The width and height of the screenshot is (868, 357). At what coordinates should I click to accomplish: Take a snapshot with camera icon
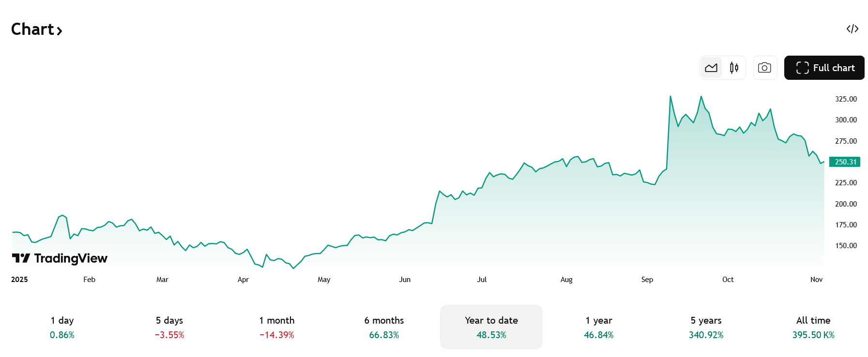pos(765,68)
